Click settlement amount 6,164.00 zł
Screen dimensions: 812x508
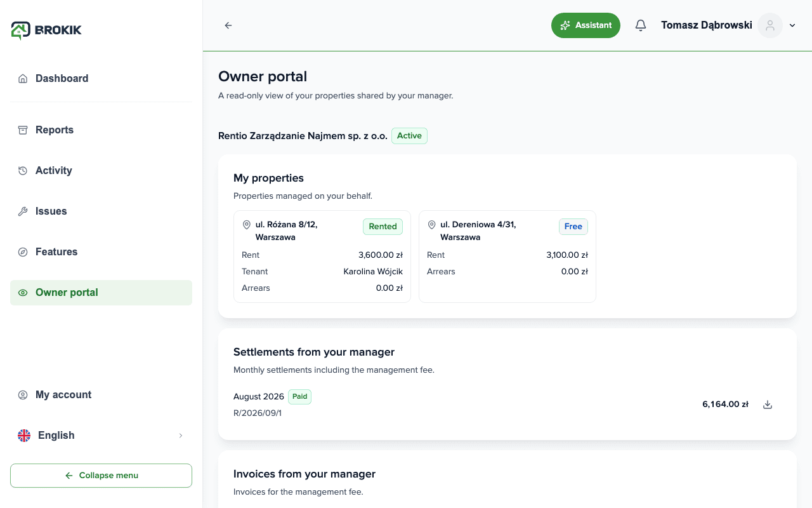[725, 404]
